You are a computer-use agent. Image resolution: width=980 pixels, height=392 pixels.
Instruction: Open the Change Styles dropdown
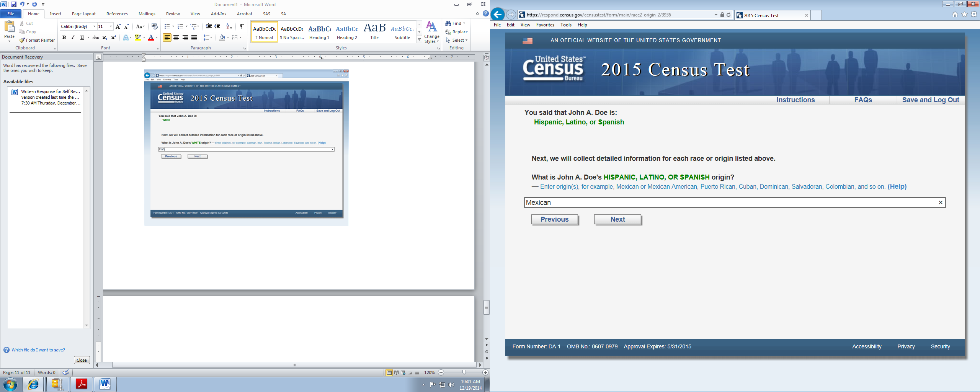click(431, 32)
